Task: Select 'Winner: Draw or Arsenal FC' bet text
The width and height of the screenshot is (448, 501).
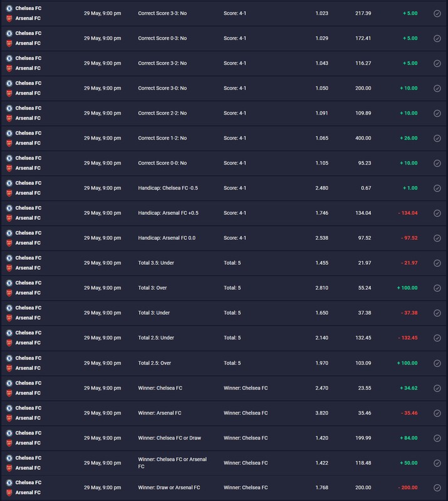Action: 169,488
